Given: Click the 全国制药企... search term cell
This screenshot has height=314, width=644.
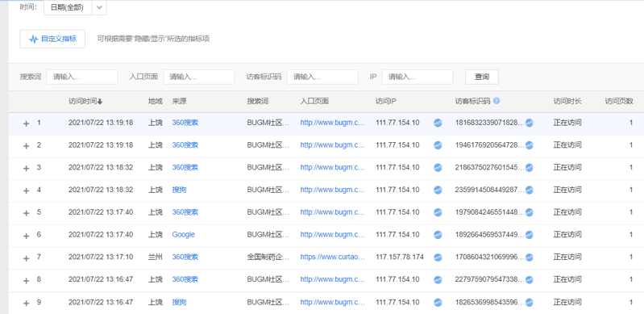Looking at the screenshot, I should point(268,257).
